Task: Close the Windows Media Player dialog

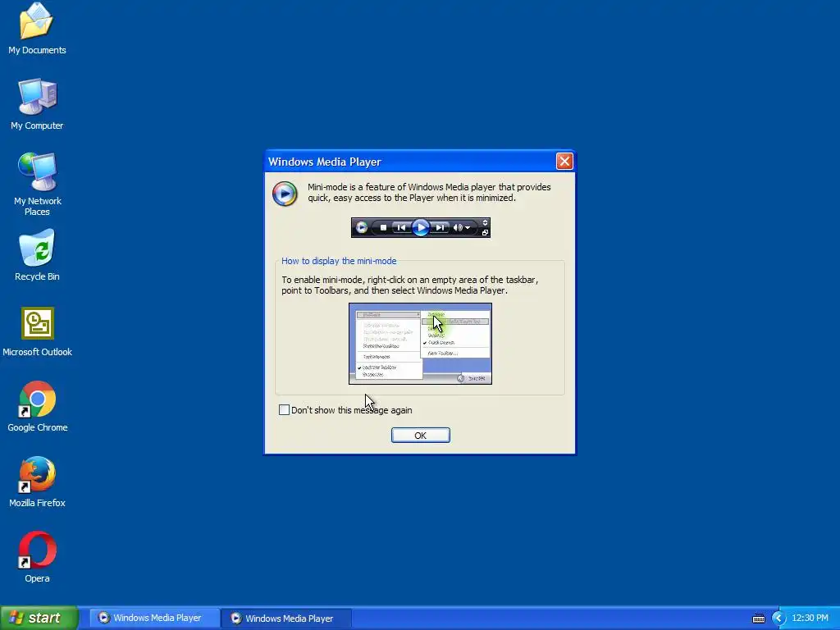Action: coord(564,162)
